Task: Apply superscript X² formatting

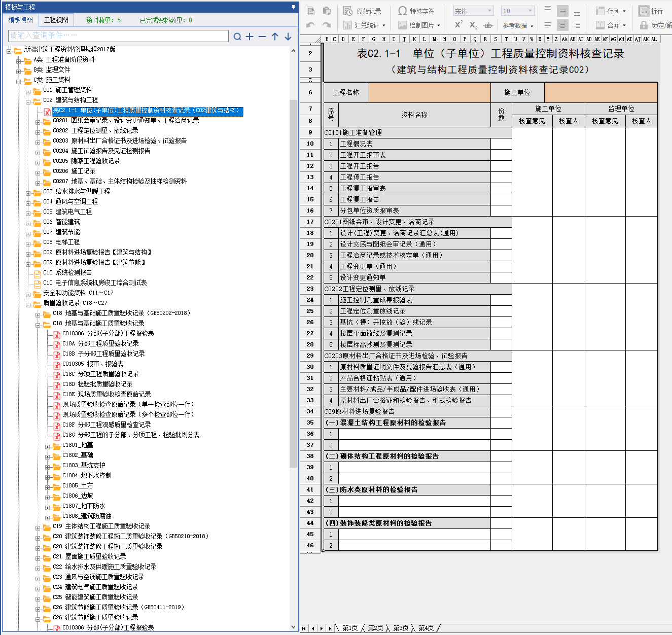Action: pos(458,25)
